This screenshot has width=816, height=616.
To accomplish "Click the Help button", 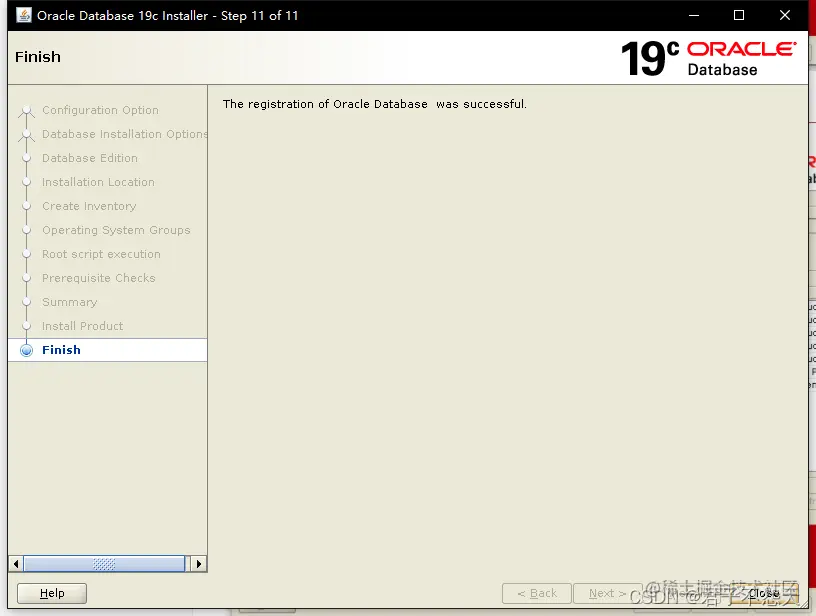I will tap(52, 593).
